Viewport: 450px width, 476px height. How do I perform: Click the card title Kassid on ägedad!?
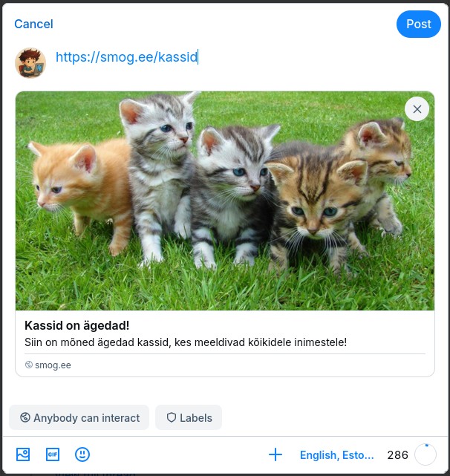[x=77, y=325]
